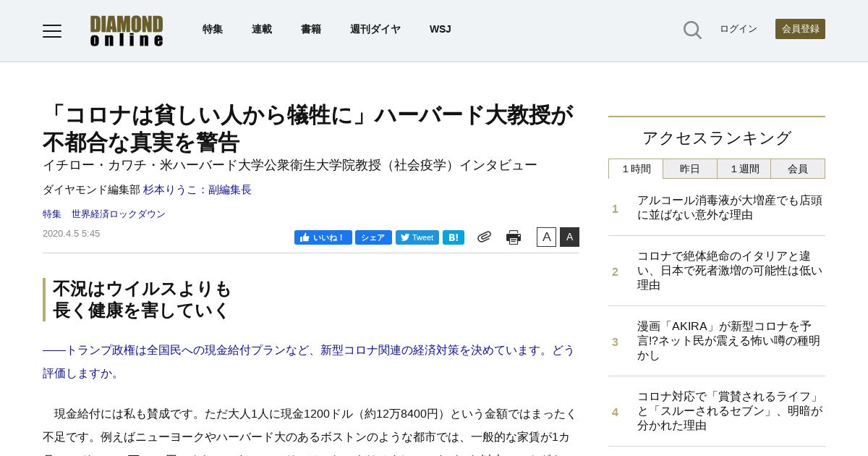Click the blue question text about トランプ政権
868x456 pixels.
pos(309,362)
